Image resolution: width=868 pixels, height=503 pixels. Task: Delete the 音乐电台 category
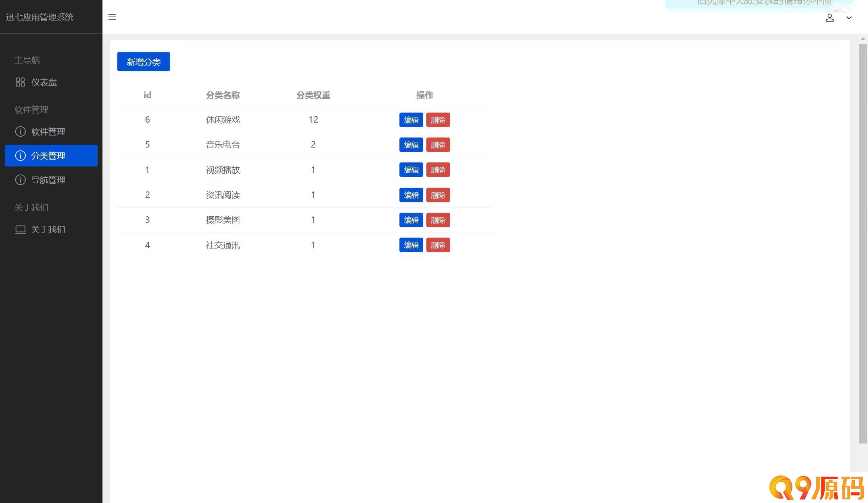tap(438, 145)
